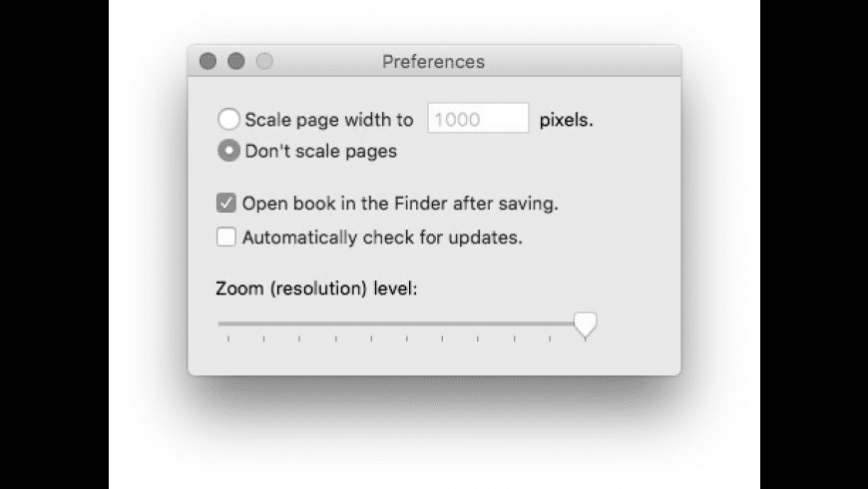868x489 pixels.
Task: Set zoom slider to the eighth tick mark
Action: point(479,324)
